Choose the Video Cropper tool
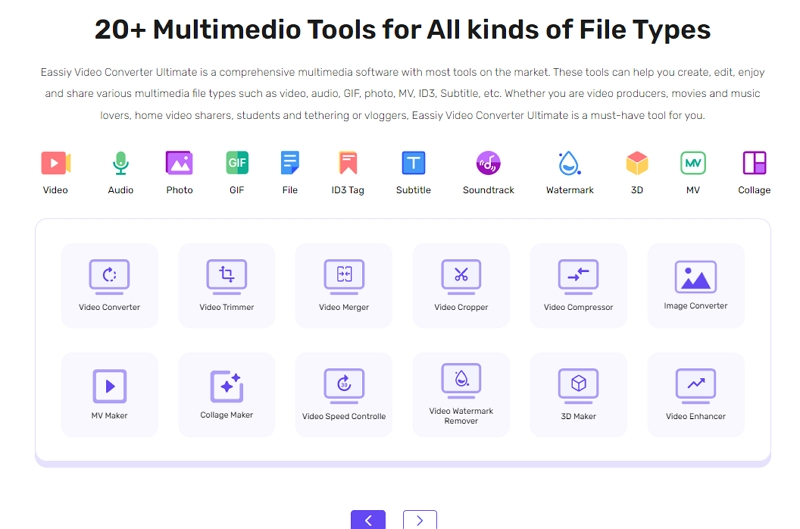The image size is (800, 529). click(x=461, y=285)
